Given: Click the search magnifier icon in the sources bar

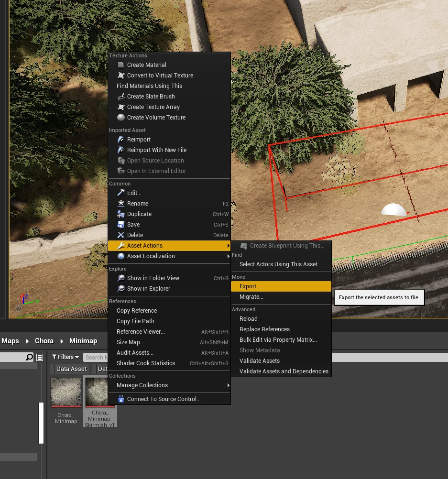Looking at the screenshot, I should pos(29,357).
